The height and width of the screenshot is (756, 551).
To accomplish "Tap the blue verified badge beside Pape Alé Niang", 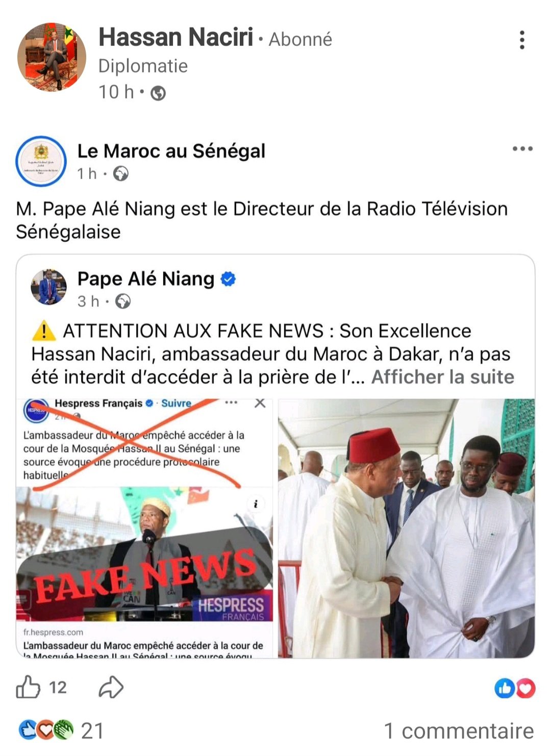I will coord(228,279).
